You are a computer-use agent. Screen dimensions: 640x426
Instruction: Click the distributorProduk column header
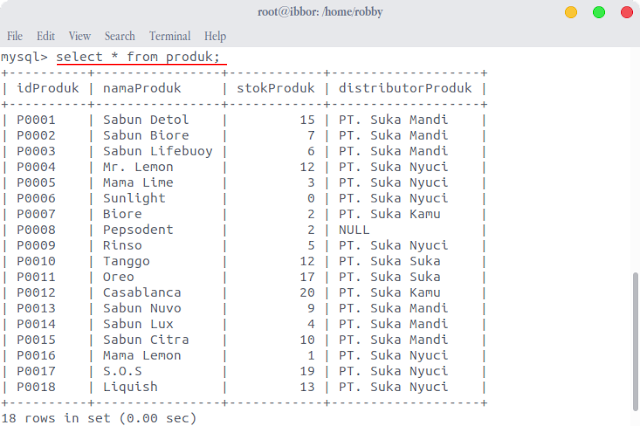(x=405, y=88)
